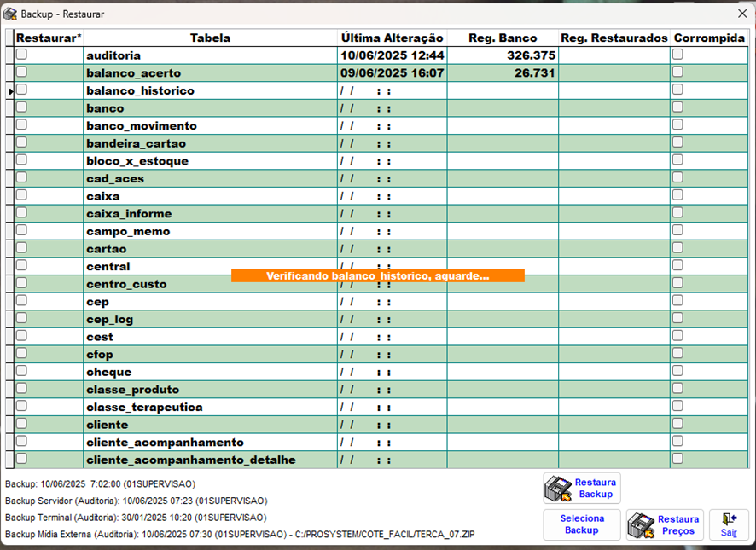Screen dimensions: 756x550
Task: Click the Restaurar* column header
Action: [x=49, y=38]
